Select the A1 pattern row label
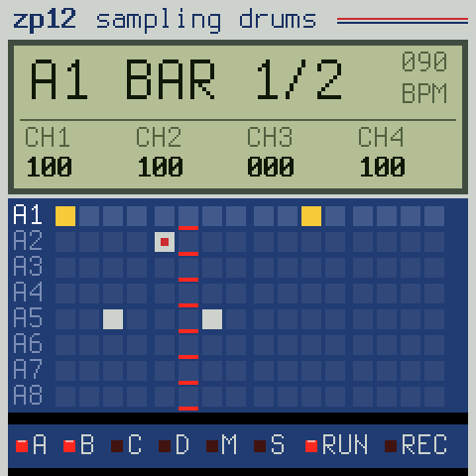Viewport: 476px width, 476px height. tap(28, 215)
